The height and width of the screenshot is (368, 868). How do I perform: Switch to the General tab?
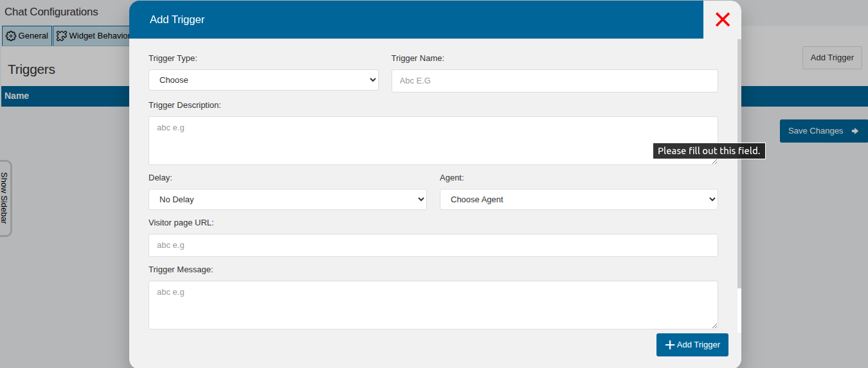[x=27, y=36]
